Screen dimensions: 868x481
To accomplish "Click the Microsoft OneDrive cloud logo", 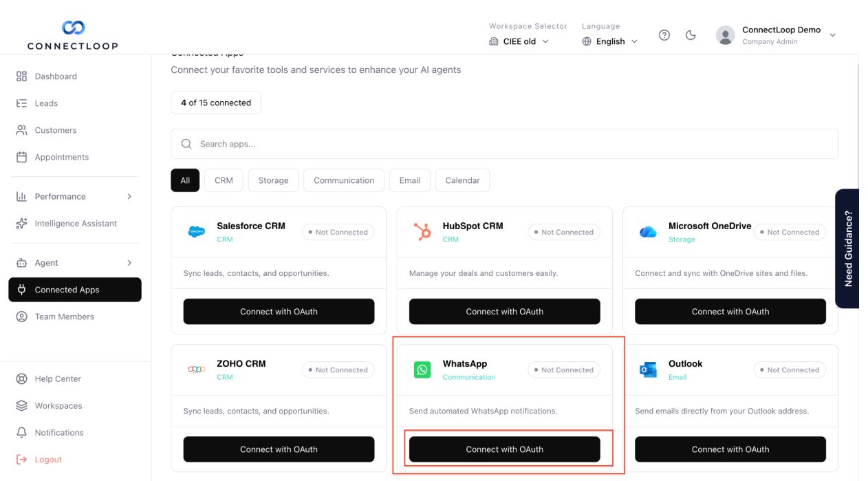I will click(x=648, y=232).
